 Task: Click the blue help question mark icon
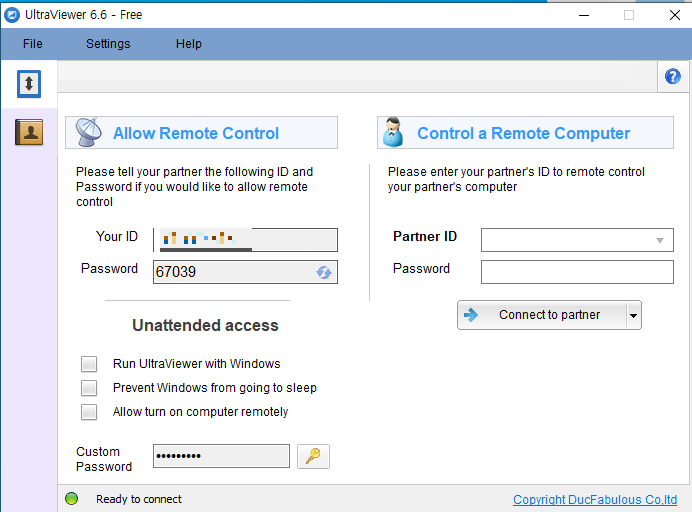pos(673,76)
